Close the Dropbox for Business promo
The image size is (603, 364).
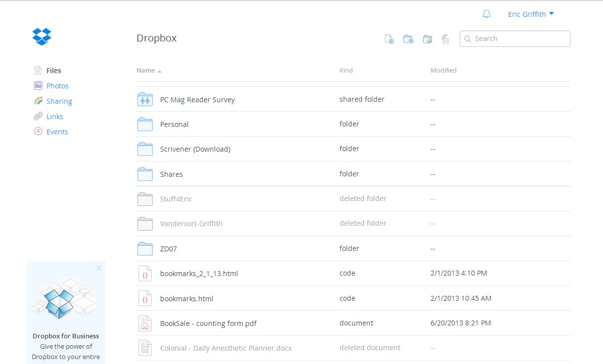click(x=99, y=268)
